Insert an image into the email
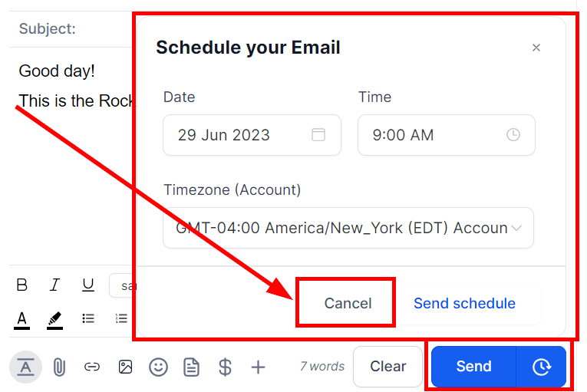Screen dimensions: 587x392 125,367
